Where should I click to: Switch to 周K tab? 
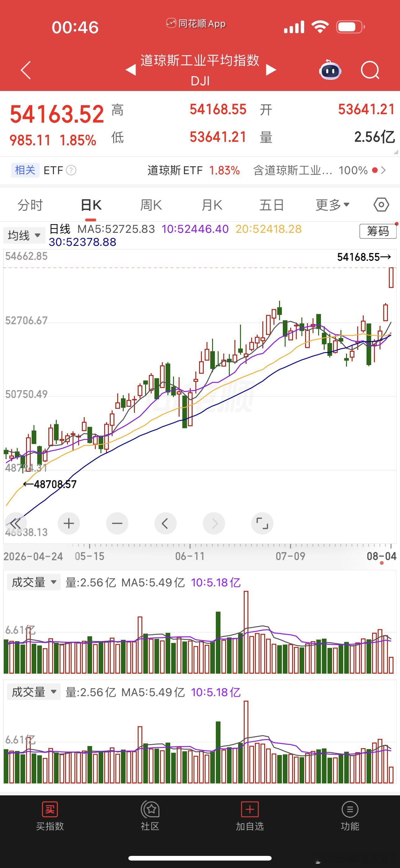point(151,205)
